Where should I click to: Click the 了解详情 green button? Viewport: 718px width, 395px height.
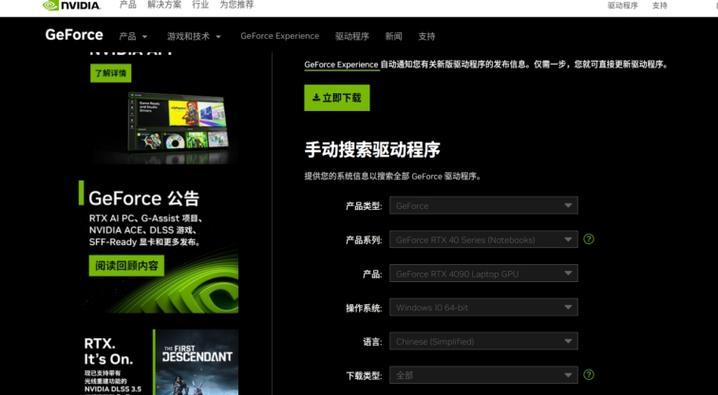(x=111, y=73)
